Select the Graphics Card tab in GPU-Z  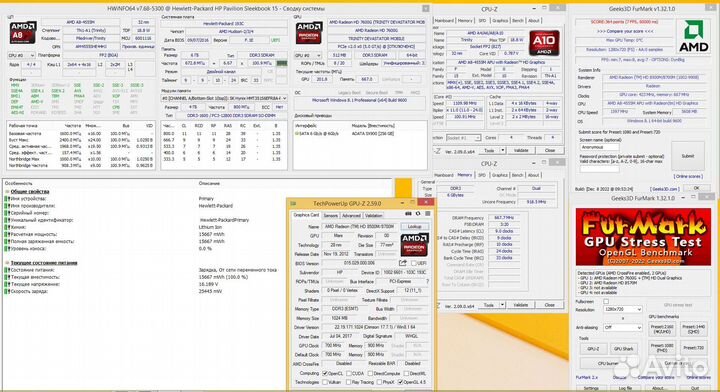(x=306, y=215)
